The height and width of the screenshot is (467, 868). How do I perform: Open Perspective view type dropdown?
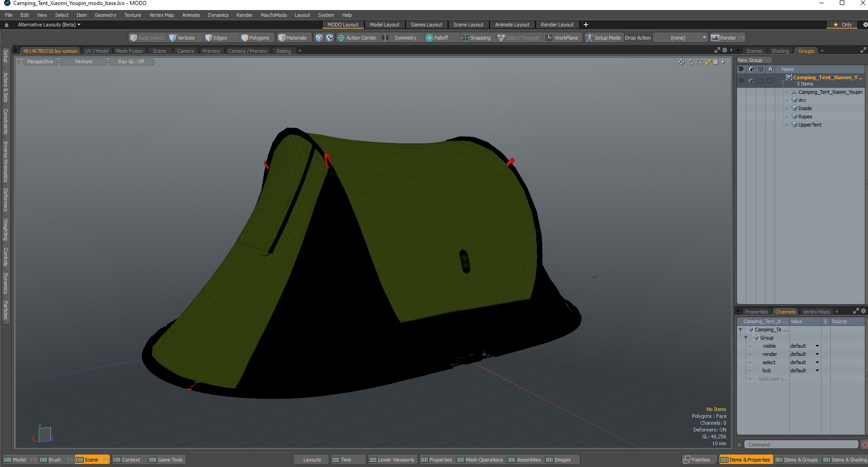(x=40, y=62)
